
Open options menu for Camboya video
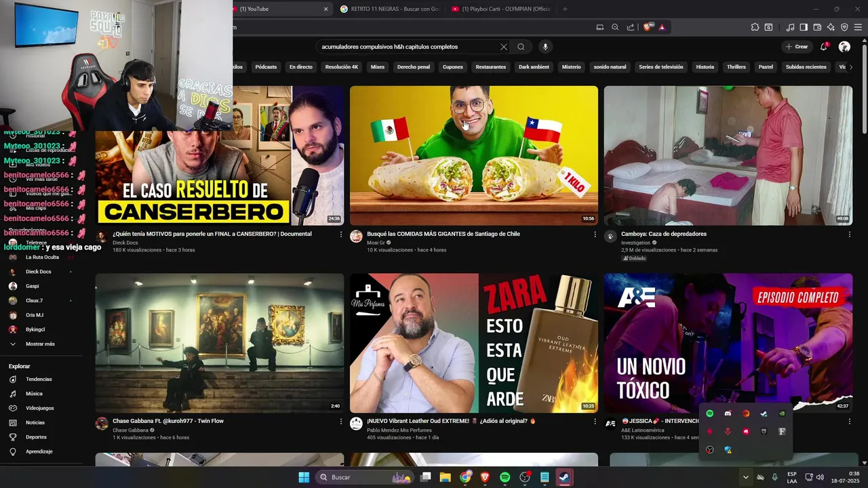pyautogui.click(x=849, y=234)
